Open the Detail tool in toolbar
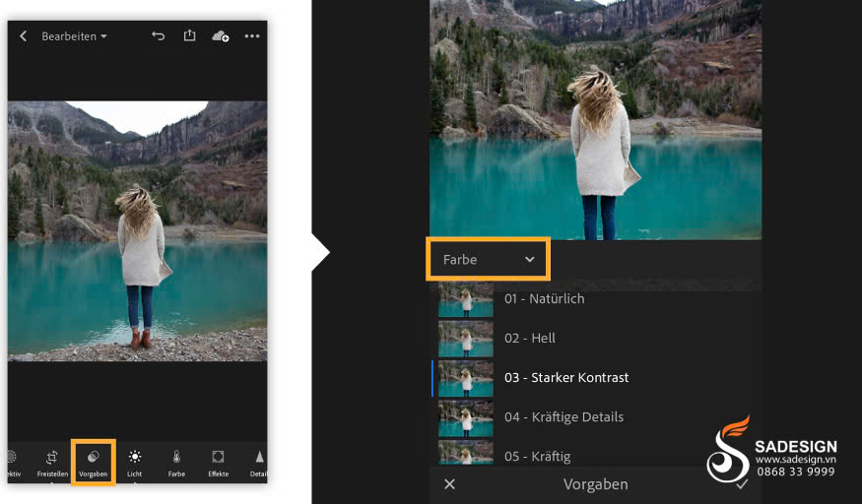Screen dimensions: 862x504 258,463
